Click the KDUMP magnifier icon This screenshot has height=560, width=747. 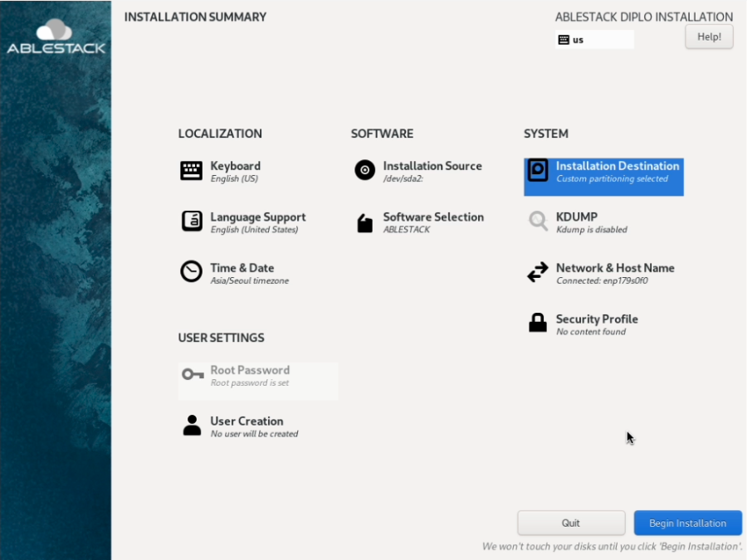[x=538, y=222]
